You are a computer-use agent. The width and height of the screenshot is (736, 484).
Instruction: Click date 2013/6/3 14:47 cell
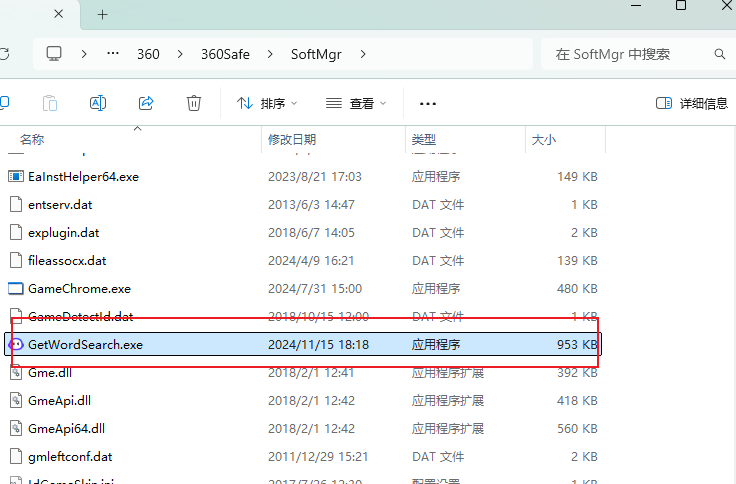pyautogui.click(x=311, y=205)
